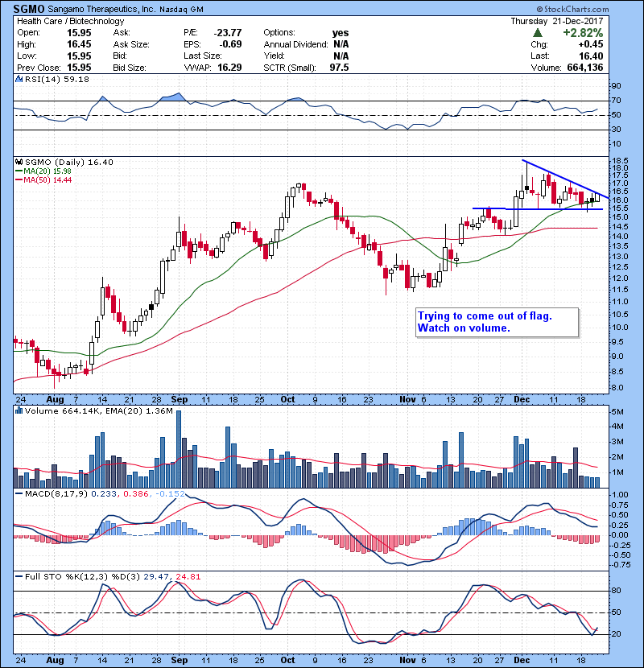Click the company name Sangamo Therapeutics, Inc.
Image resolution: width=644 pixels, height=668 pixels.
coord(101,9)
